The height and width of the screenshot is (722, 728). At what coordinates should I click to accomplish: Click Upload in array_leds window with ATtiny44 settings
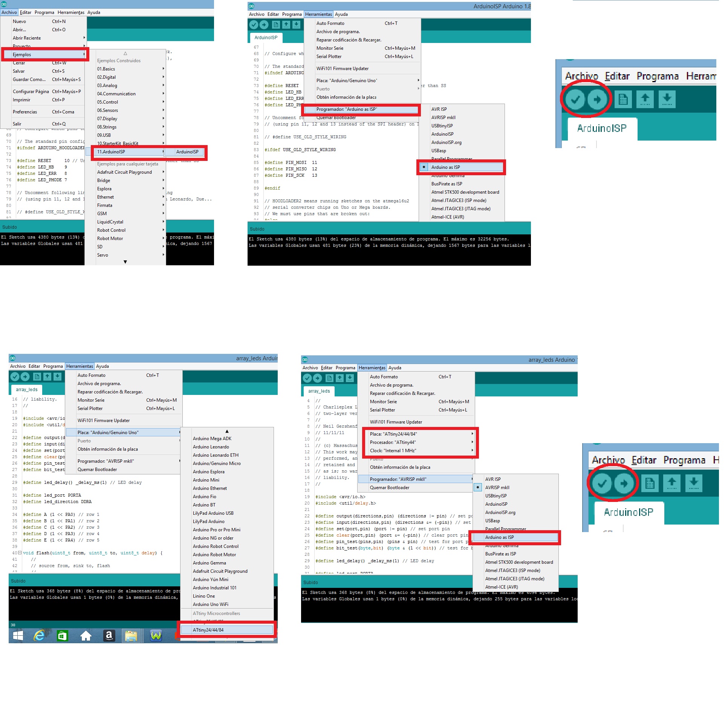[x=318, y=378]
